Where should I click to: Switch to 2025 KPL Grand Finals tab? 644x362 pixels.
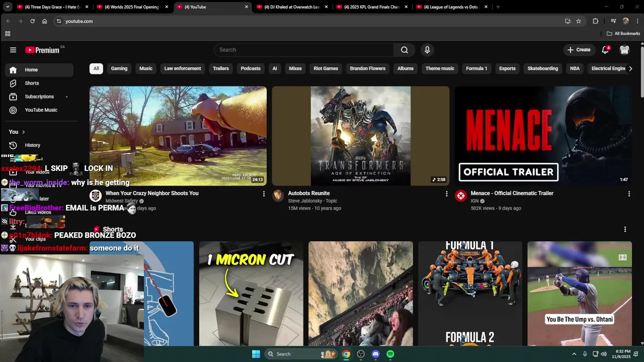click(x=372, y=7)
